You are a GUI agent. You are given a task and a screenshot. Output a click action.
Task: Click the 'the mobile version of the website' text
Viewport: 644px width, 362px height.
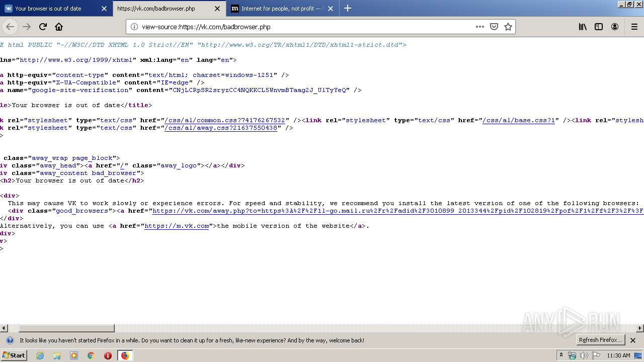283,226
